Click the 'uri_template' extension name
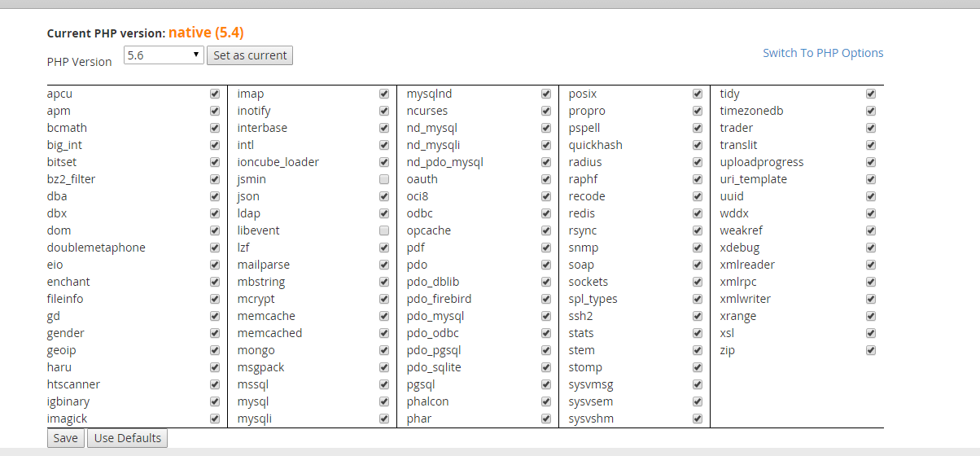980x456 pixels. point(753,179)
